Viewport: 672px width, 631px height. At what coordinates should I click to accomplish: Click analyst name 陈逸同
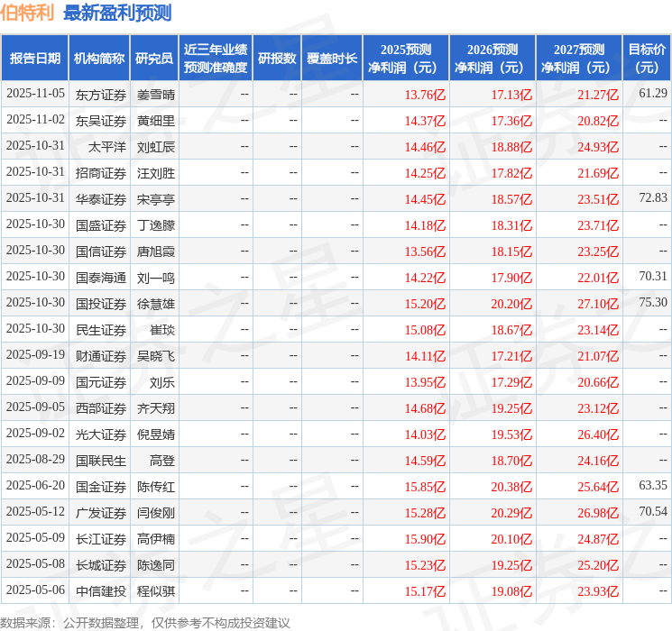155,565
